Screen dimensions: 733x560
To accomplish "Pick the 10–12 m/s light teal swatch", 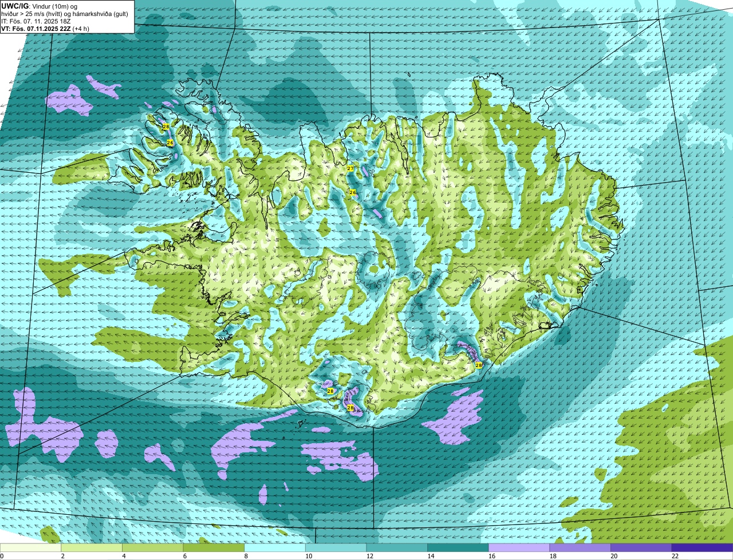I will point(336,548).
